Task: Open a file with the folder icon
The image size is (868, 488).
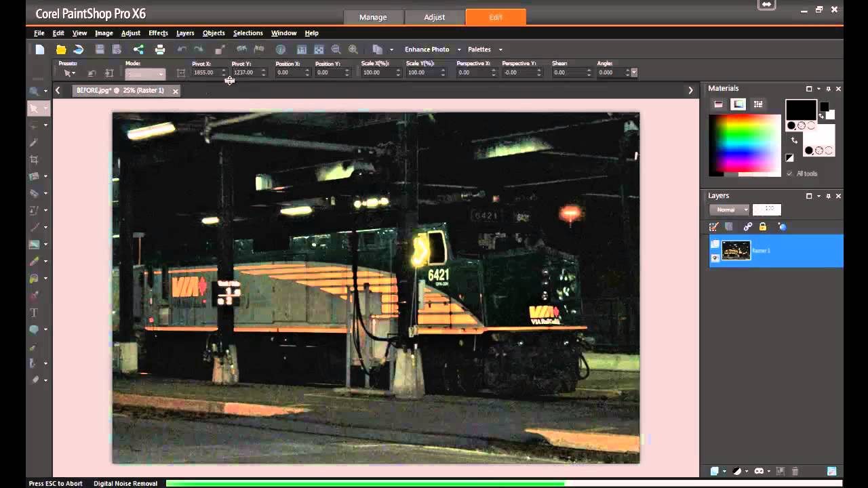Action: coord(61,49)
